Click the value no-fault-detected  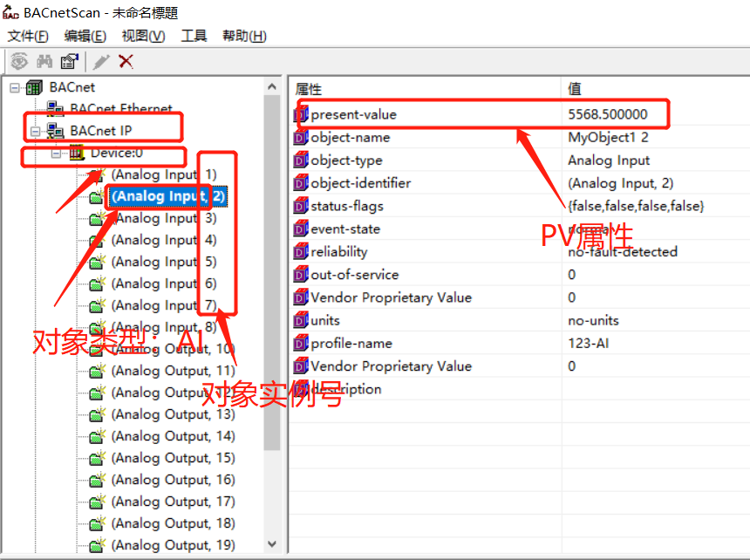pyautogui.click(x=623, y=252)
